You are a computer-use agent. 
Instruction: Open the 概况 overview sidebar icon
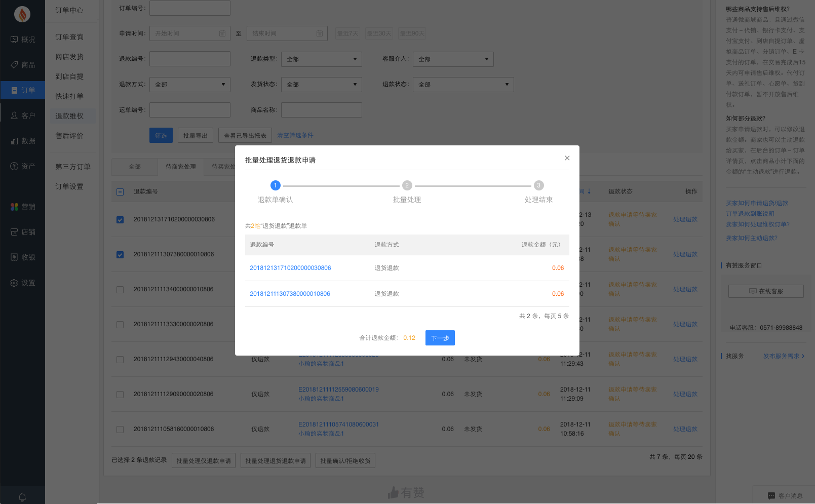pos(14,40)
